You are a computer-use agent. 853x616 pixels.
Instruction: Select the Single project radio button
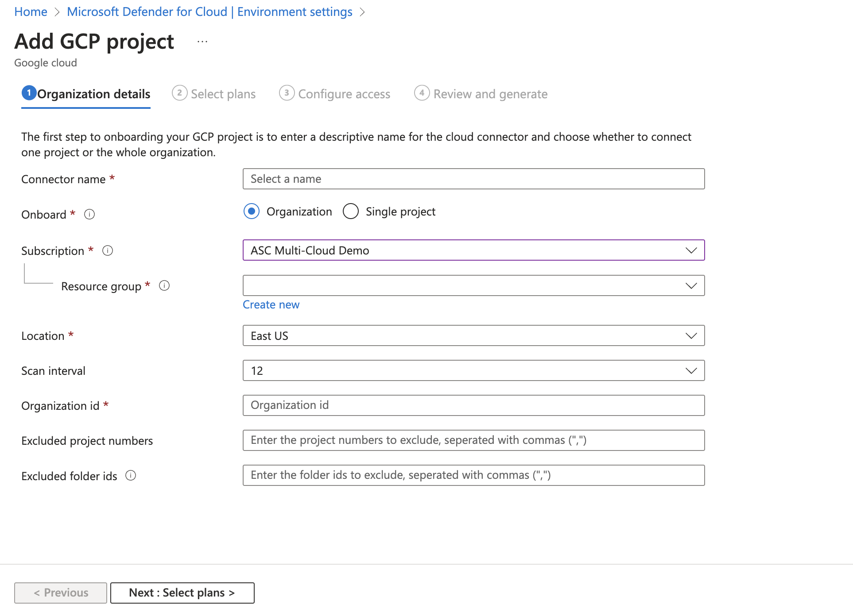350,211
